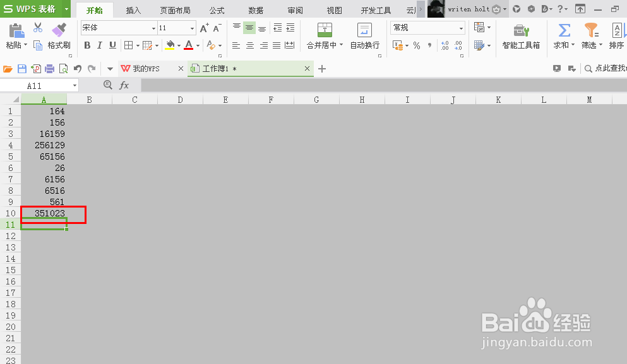Select the 格式刷 (Format Painter) tool
627x364 pixels.
[59, 38]
